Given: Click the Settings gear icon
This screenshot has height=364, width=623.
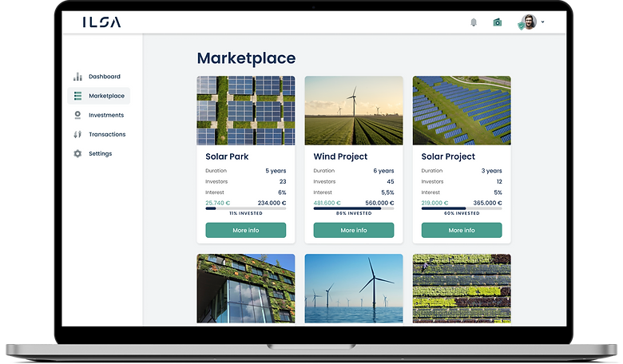Looking at the screenshot, I should [x=77, y=153].
